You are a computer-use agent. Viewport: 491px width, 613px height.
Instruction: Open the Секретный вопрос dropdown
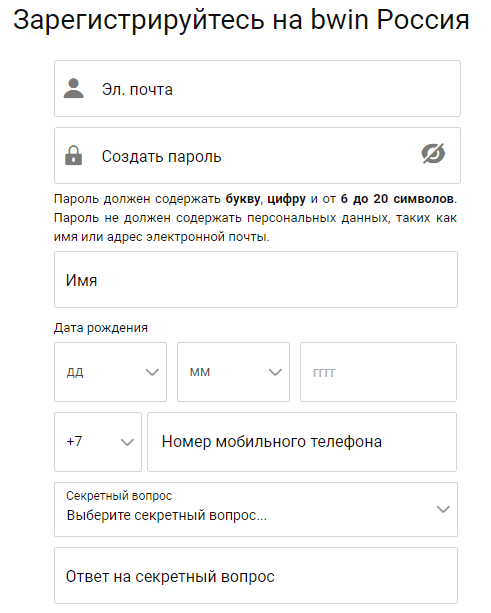(256, 509)
